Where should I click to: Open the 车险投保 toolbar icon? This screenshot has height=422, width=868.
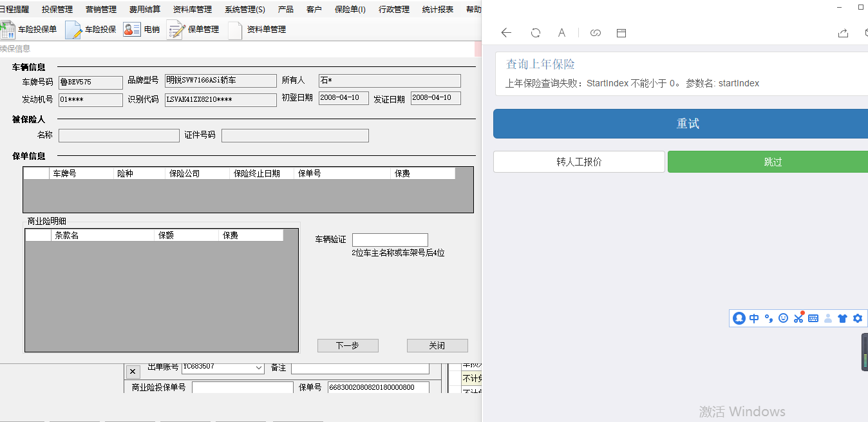tap(73, 30)
